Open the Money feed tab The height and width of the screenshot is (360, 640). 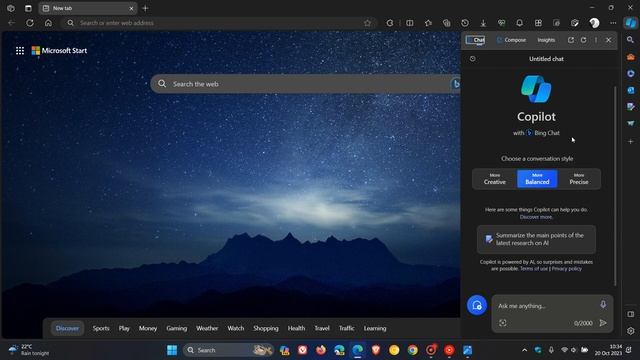coord(148,328)
